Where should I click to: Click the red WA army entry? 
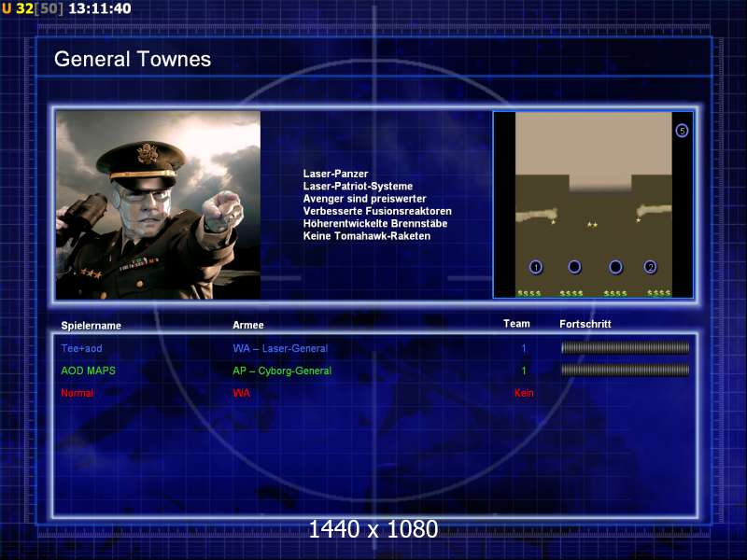pyautogui.click(x=241, y=393)
